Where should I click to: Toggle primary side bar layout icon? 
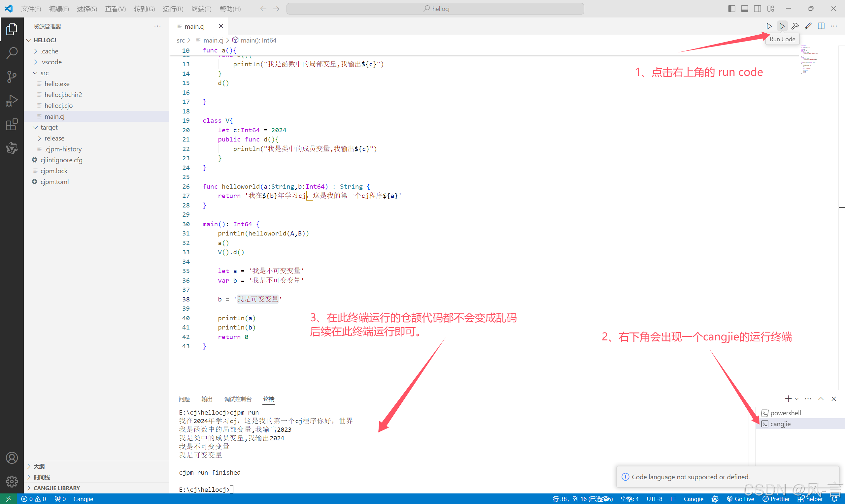[x=731, y=9]
